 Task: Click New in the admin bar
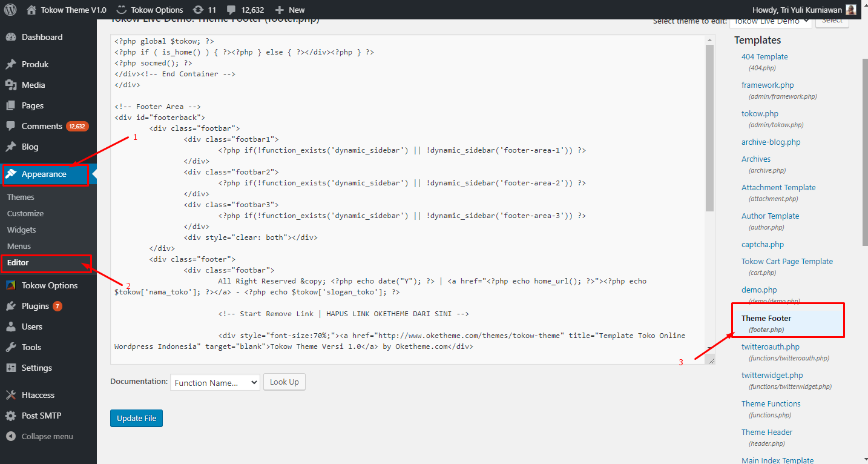point(290,9)
